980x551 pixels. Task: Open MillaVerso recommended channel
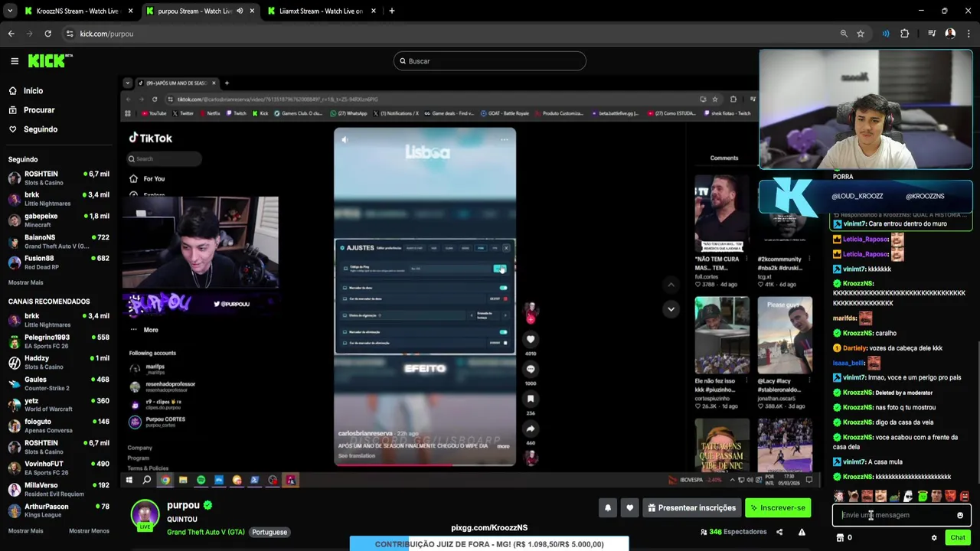(x=58, y=490)
